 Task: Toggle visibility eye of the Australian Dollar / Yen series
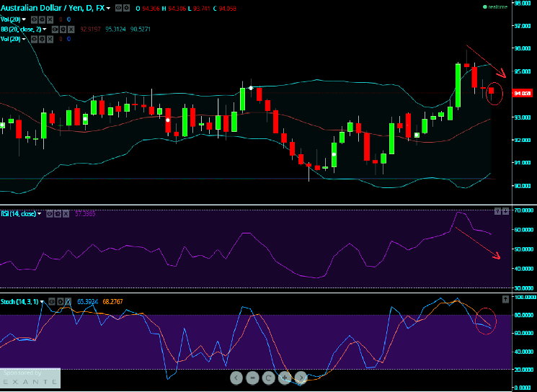click(x=118, y=8)
